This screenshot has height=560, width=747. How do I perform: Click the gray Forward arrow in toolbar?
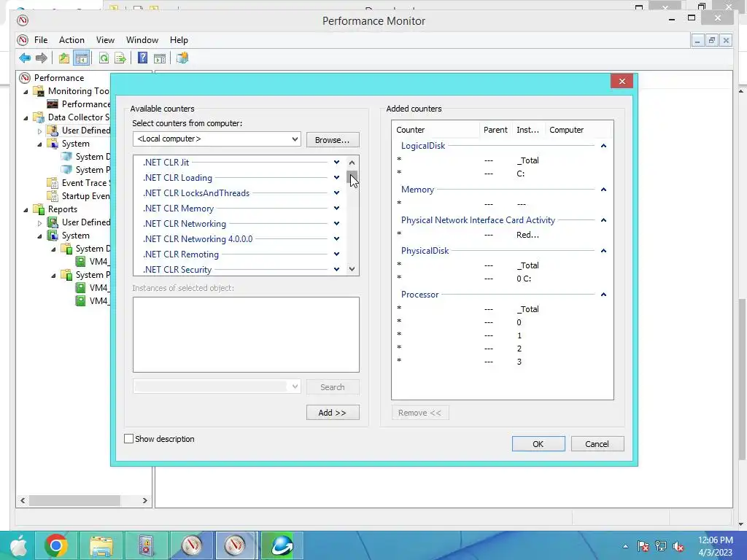42,58
